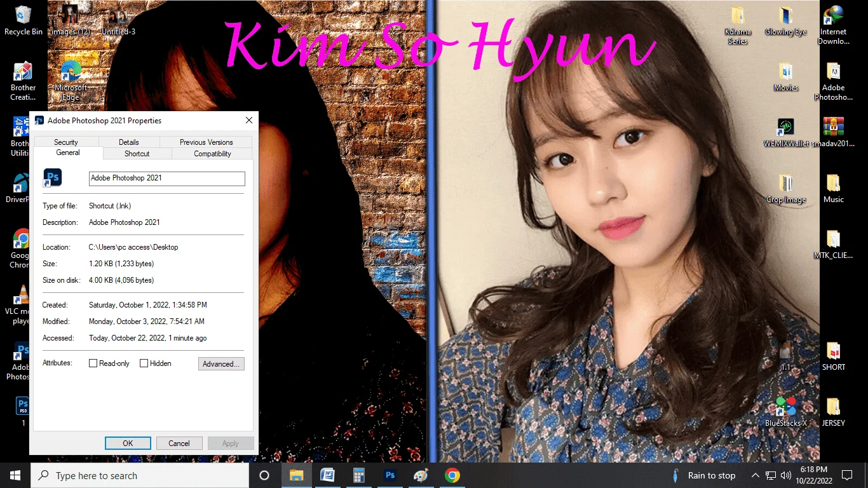Viewport: 868px width, 488px height.
Task: Enable the Read-only attribute checkbox
Action: (93, 363)
